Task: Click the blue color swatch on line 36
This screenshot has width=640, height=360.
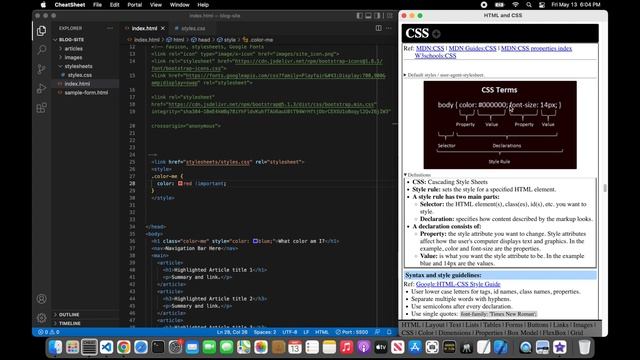Action: [255, 241]
